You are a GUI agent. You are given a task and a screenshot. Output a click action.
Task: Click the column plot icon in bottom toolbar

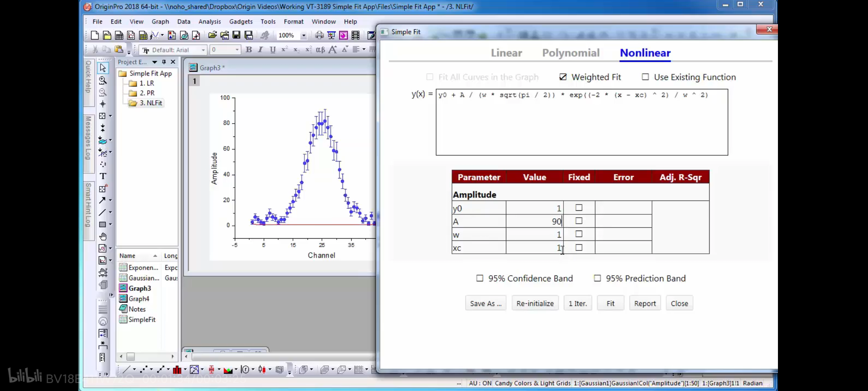coord(177,369)
